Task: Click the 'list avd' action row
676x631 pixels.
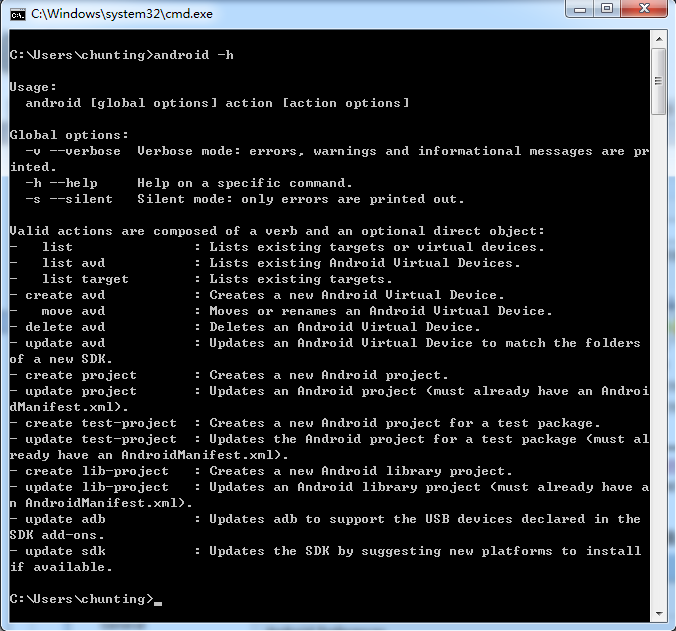Action: [x=265, y=263]
